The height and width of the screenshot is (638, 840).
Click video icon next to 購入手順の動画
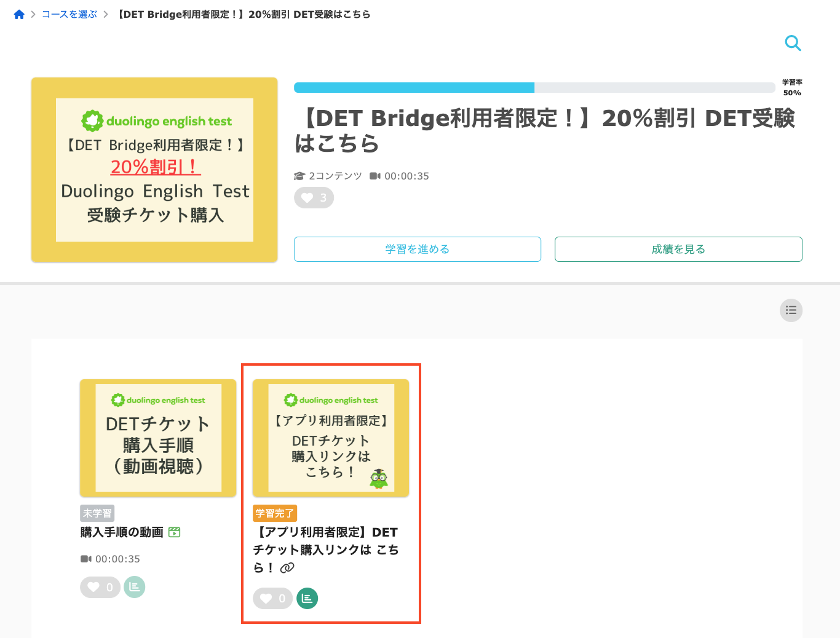tap(174, 532)
